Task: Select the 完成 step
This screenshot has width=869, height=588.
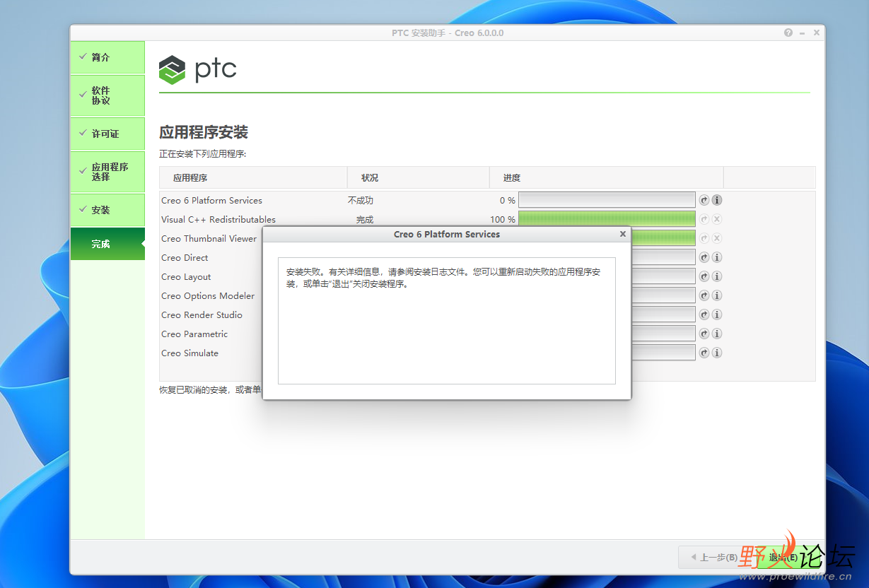Action: pyautogui.click(x=107, y=244)
